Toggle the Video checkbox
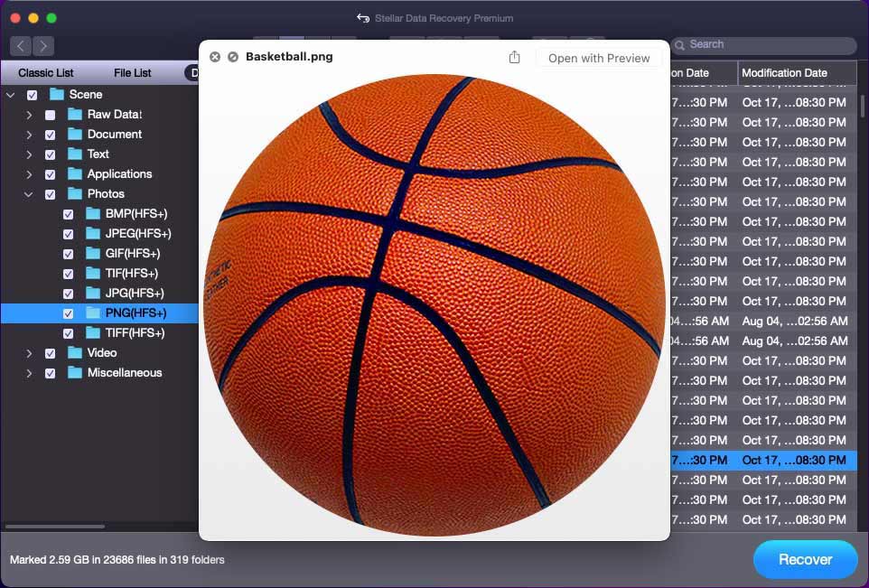The image size is (869, 588). tap(50, 353)
